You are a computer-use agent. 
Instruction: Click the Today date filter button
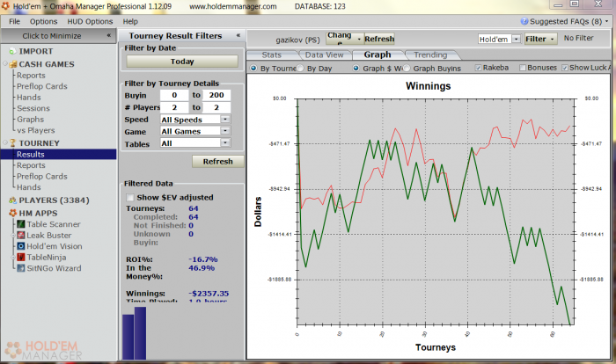182,62
